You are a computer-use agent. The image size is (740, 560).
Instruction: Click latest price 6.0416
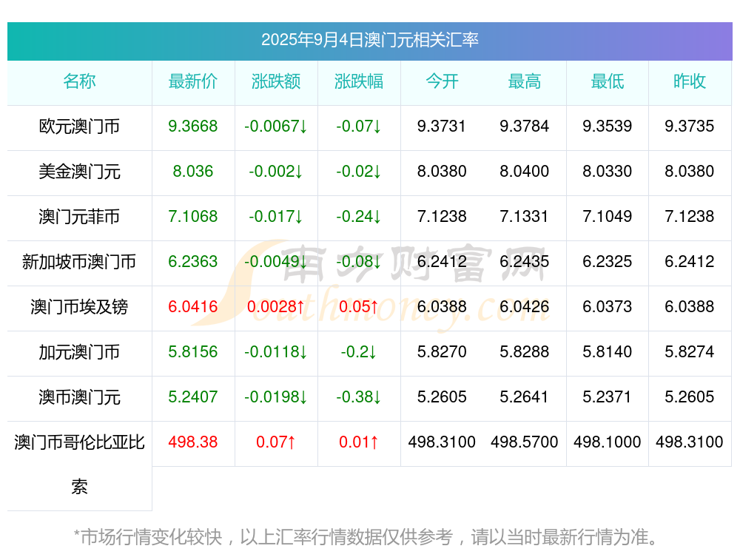tap(193, 307)
